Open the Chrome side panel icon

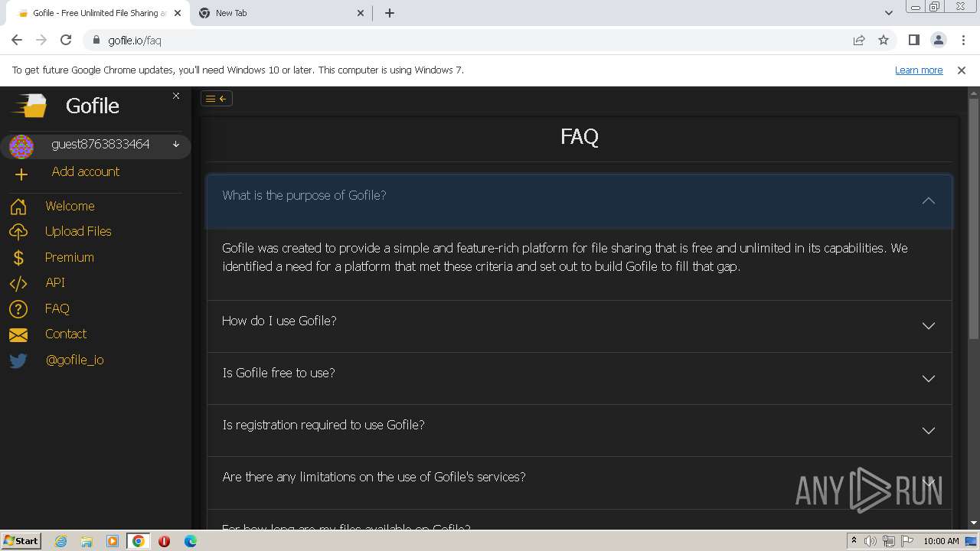point(913,40)
